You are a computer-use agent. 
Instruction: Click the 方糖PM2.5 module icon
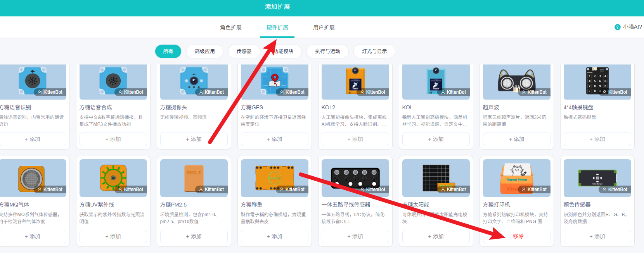(x=194, y=178)
